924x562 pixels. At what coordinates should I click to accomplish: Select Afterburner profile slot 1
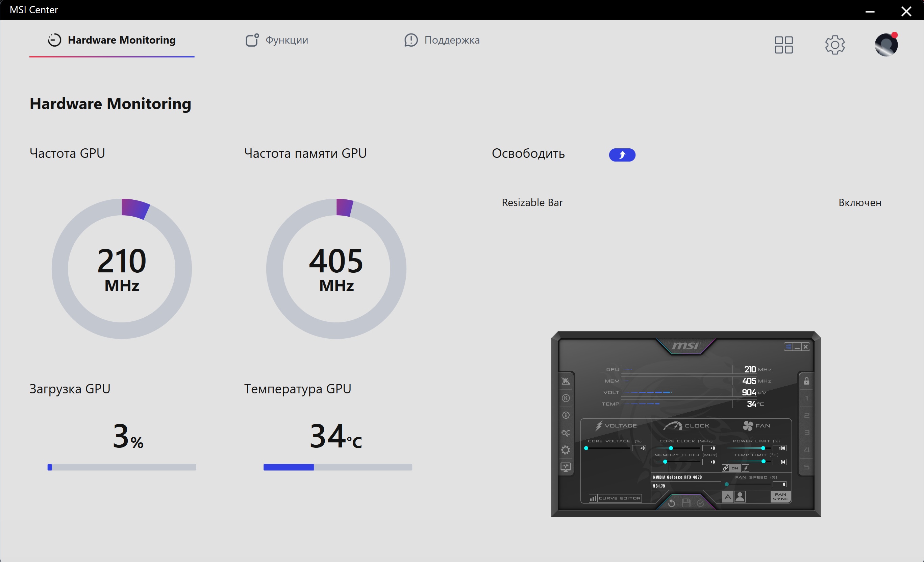tap(806, 398)
